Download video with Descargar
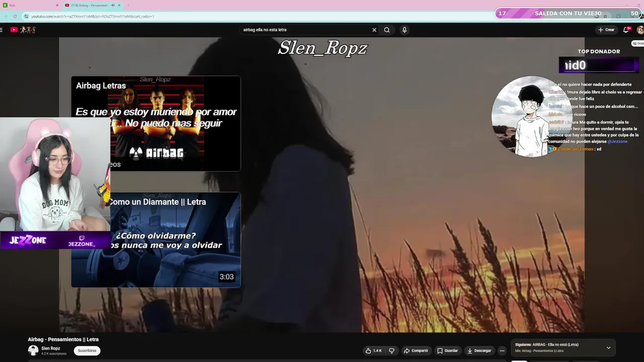Image resolution: width=644 pixels, height=362 pixels. coord(478,350)
